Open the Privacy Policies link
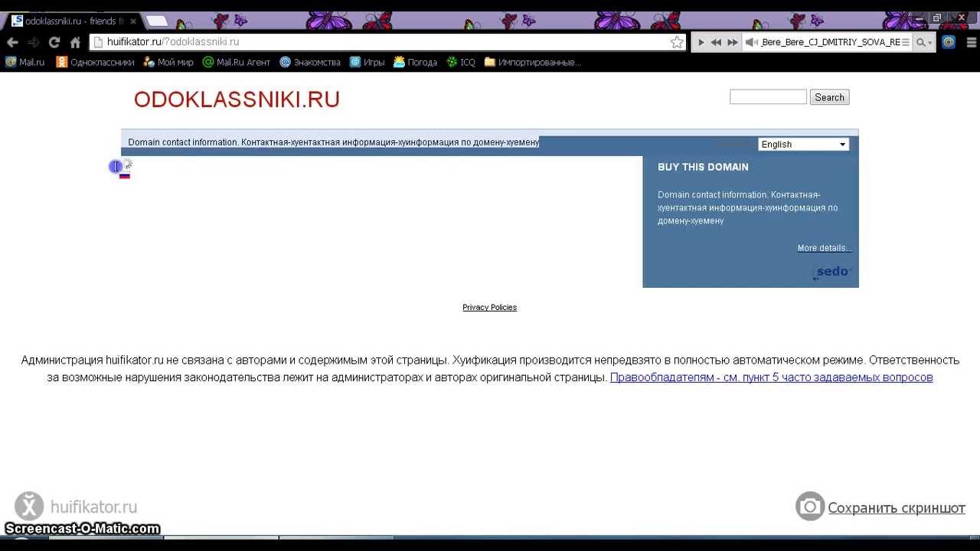This screenshot has height=551, width=980. click(x=489, y=307)
